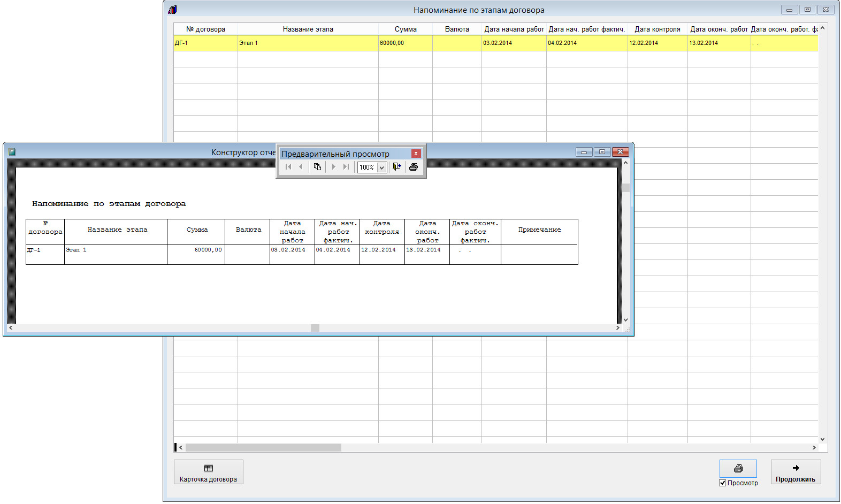Select cell '60000,00' in the yellow grid row

406,43
